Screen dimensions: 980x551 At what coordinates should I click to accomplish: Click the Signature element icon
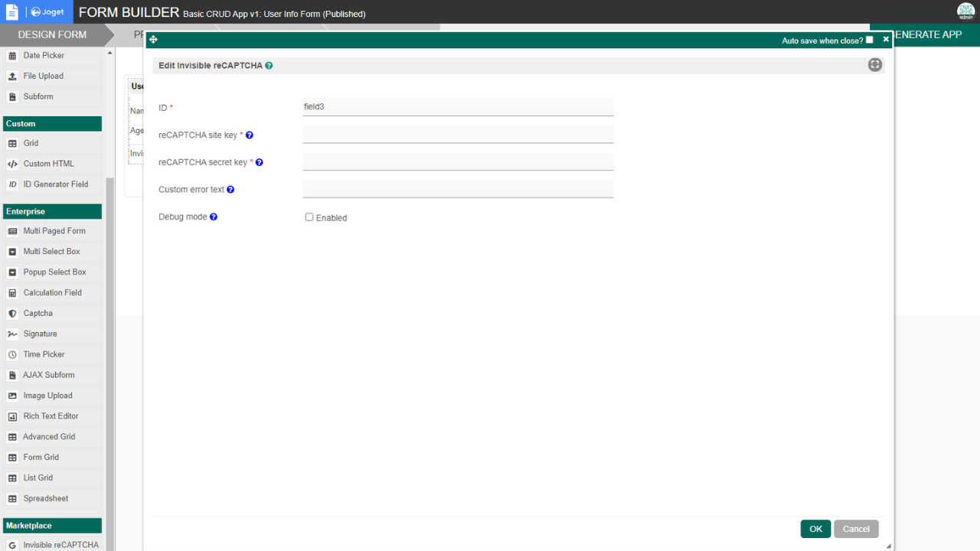pos(12,334)
